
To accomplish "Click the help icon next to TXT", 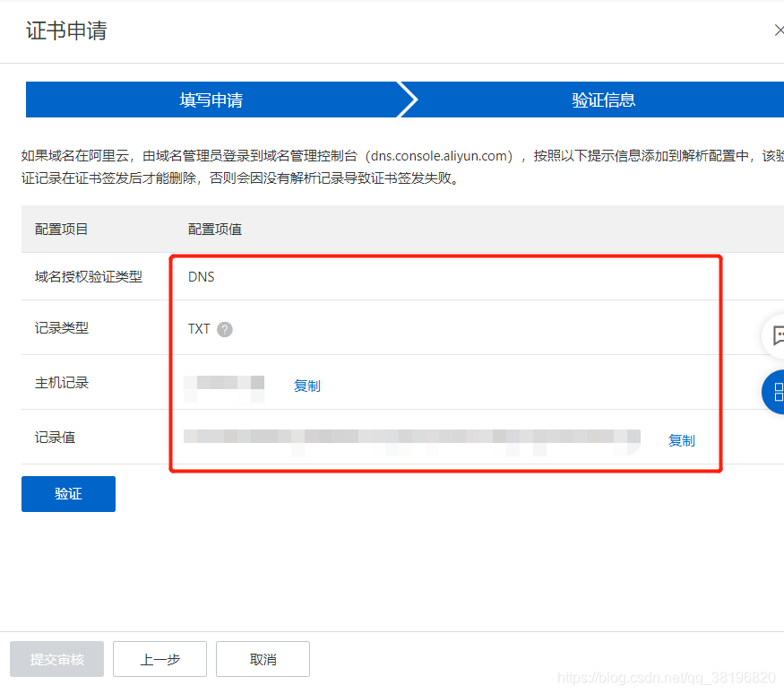I will 225,329.
